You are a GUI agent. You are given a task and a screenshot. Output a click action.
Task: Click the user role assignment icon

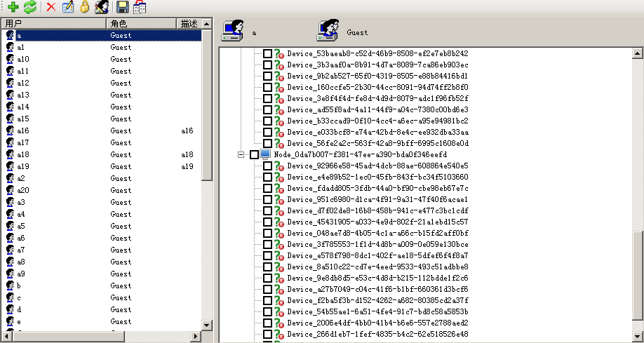(102, 8)
